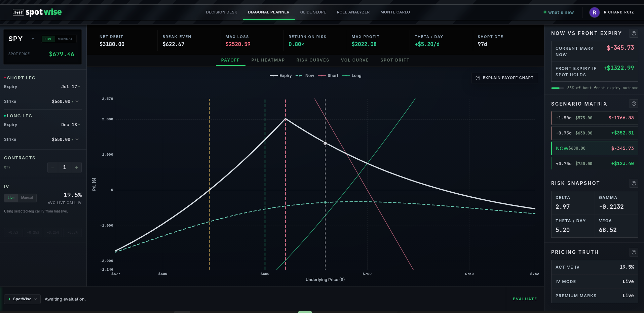Open Pricing Truth help icon
Image resolution: width=644 pixels, height=313 pixels.
(634, 252)
